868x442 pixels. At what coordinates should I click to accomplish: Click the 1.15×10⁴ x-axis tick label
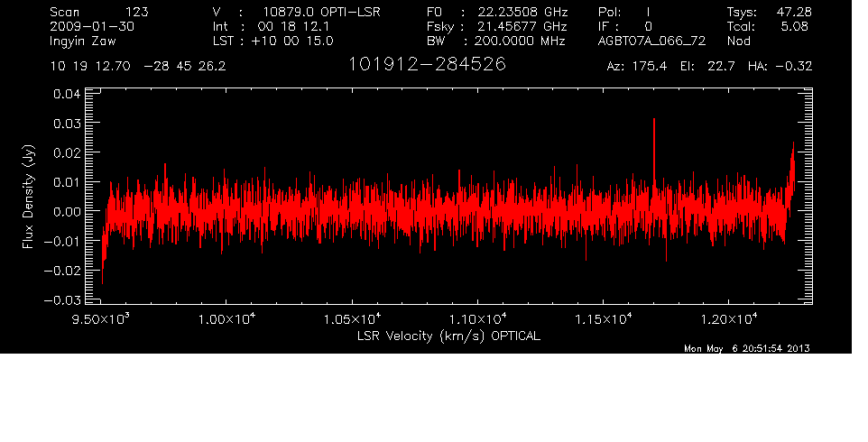604,318
